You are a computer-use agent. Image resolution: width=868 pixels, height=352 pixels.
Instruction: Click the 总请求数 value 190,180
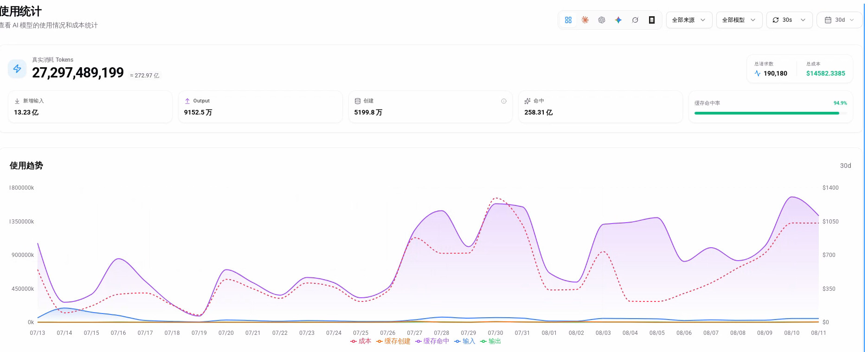tap(775, 73)
